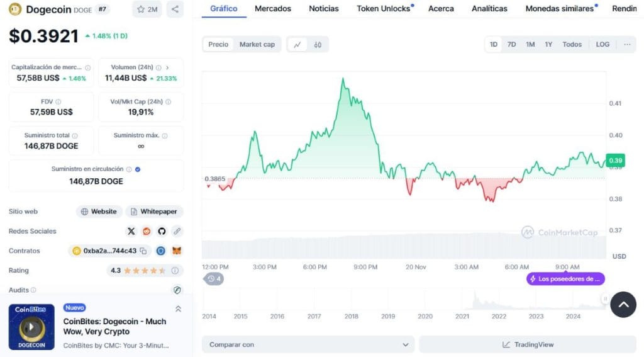Grab the timeline range slider handle
Viewport: 644px width, 357px height.
pyautogui.click(x=605, y=298)
